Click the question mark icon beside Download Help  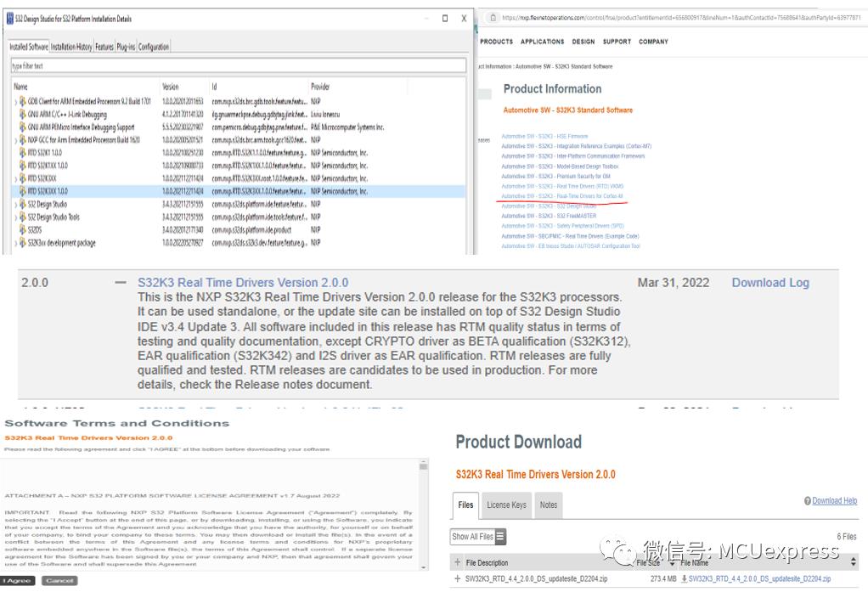point(808,500)
